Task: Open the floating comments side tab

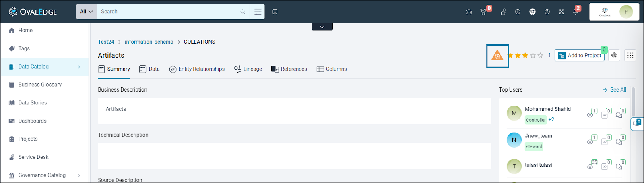Action: (x=637, y=123)
